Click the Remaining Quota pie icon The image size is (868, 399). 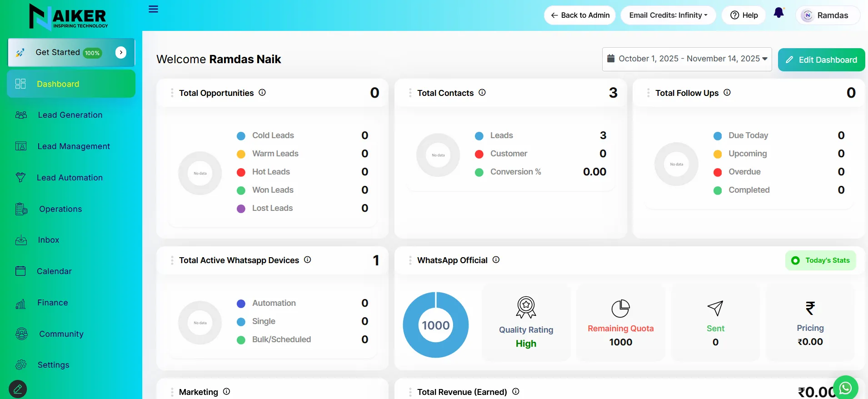(620, 309)
